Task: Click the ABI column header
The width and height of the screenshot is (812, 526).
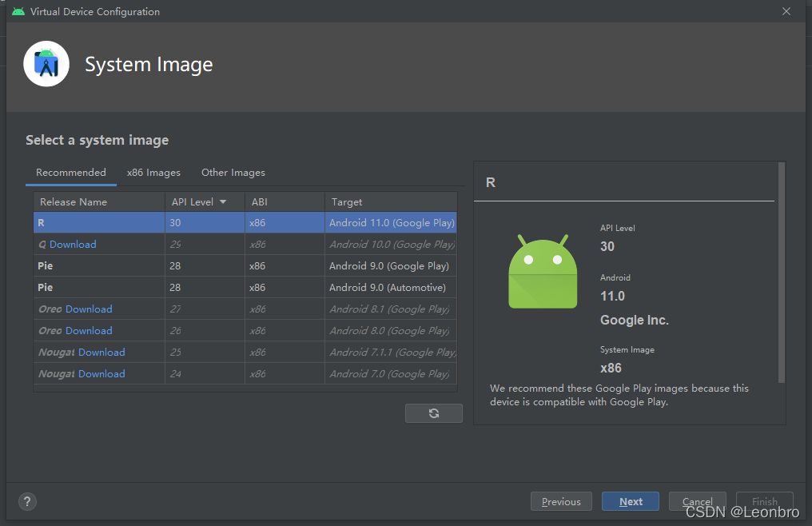Action: click(285, 201)
